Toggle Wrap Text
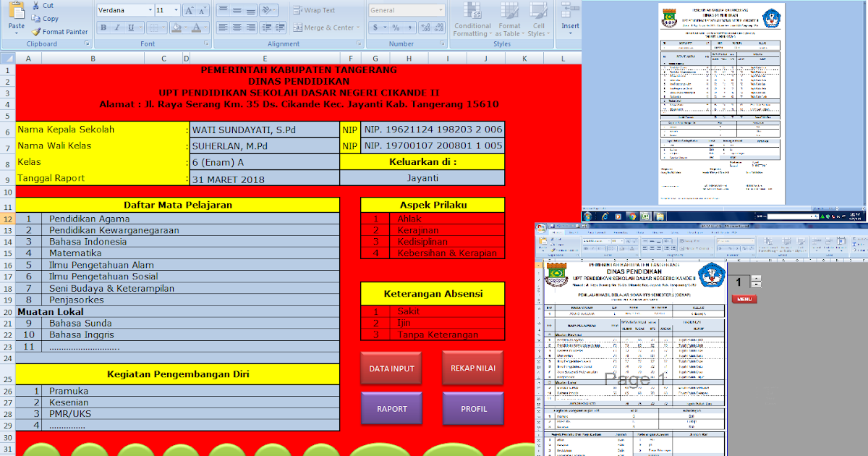Viewport: 868px width, 456px height. [x=315, y=10]
